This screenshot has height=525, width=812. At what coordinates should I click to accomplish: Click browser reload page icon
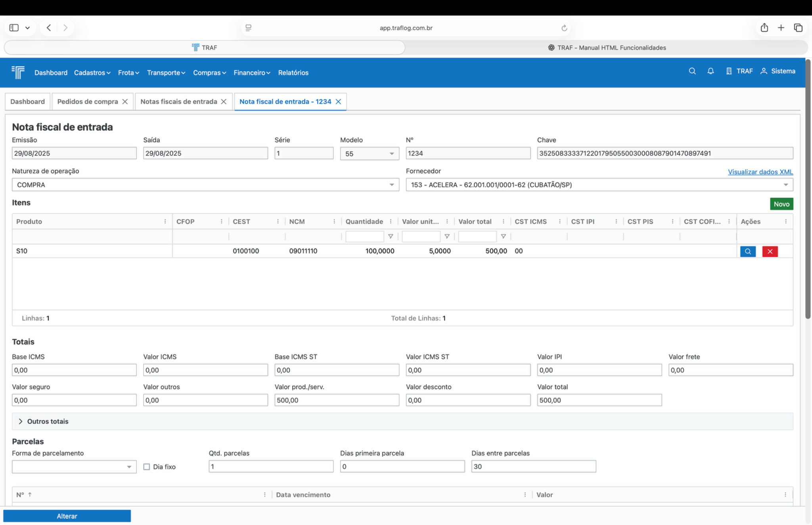pos(564,28)
